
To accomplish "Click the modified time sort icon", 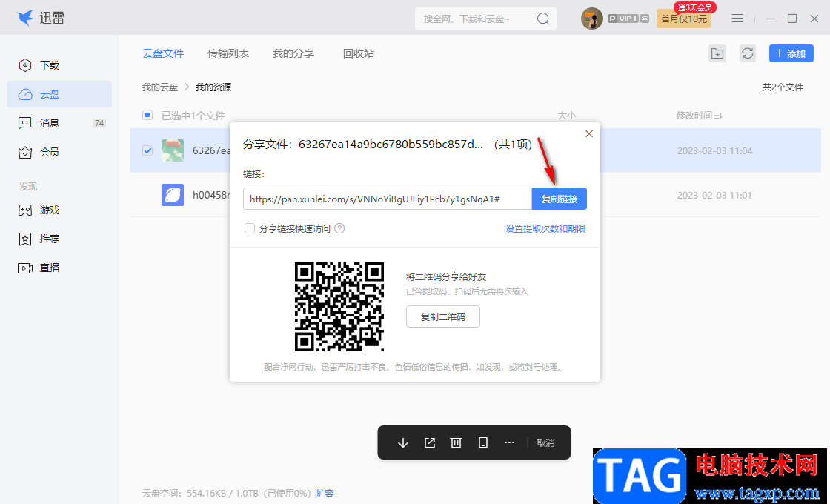I will point(718,116).
